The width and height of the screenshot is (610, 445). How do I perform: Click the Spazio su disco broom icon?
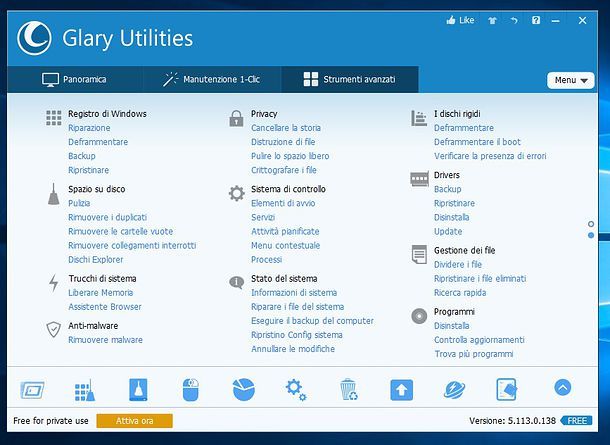[54, 194]
